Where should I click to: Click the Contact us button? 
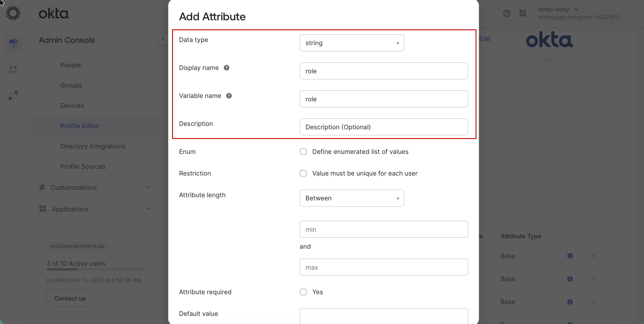pos(70,298)
